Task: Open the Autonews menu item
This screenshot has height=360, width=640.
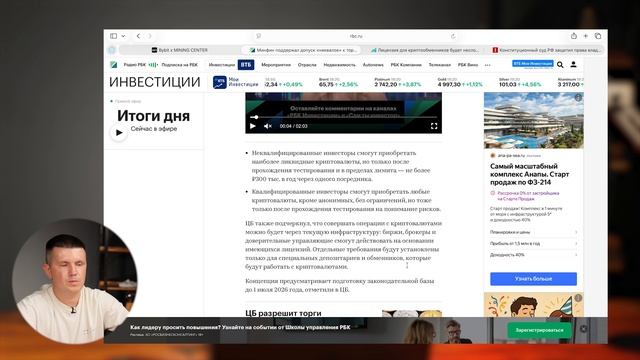Action: click(x=373, y=64)
